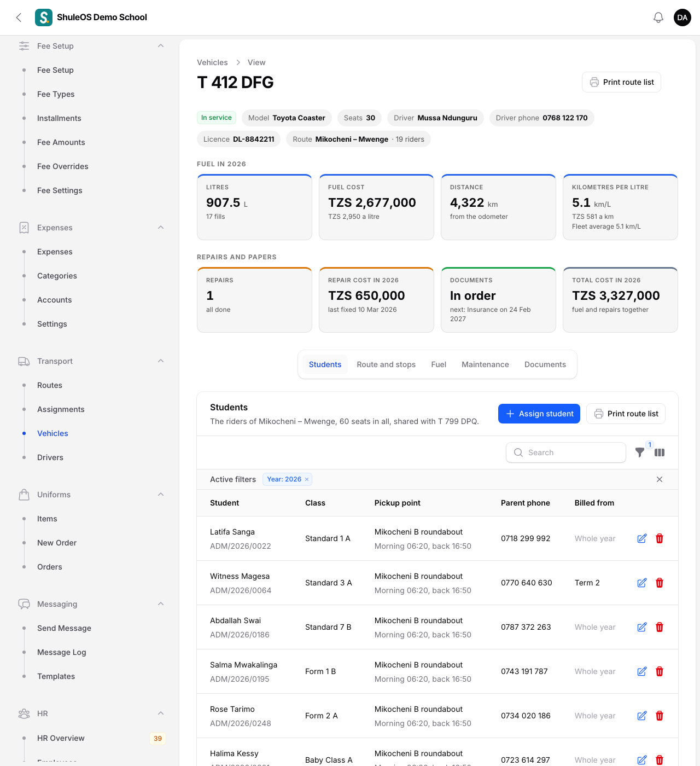Click the back arrow in the header

(19, 18)
